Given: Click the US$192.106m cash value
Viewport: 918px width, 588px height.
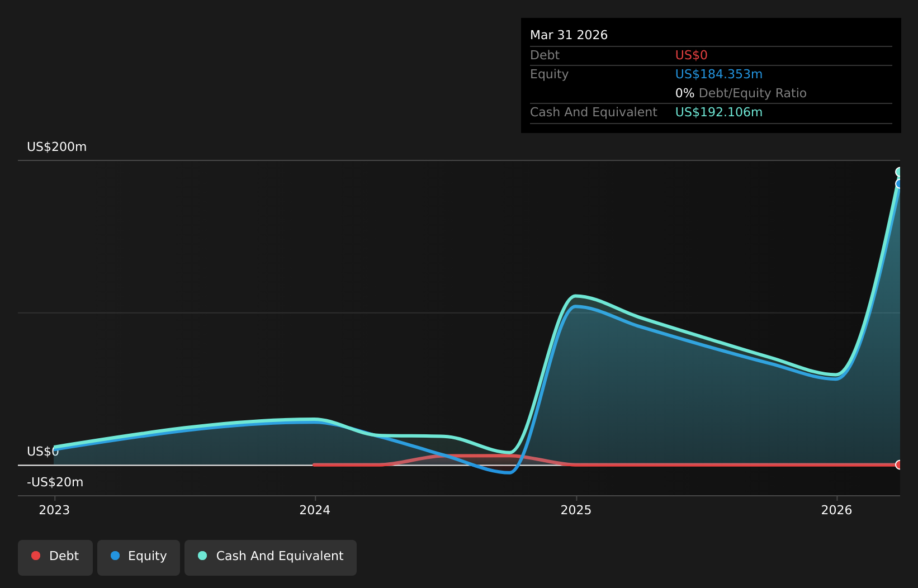Looking at the screenshot, I should coord(718,112).
